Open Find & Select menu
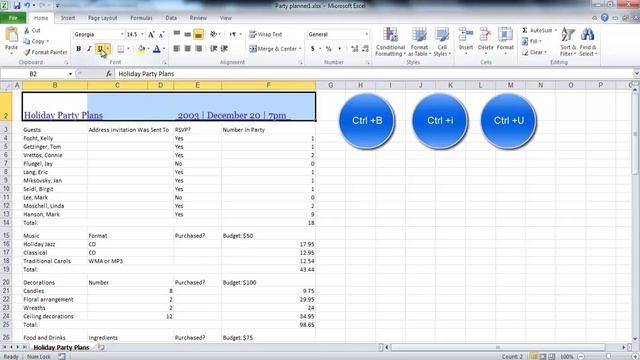Screen dimensions: 640x360 (588, 42)
